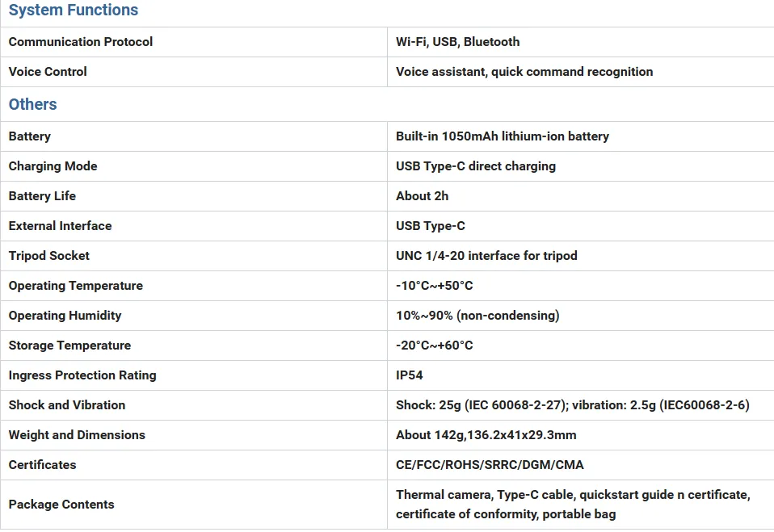Screen dimensions: 774x532
Task: Select the Package Contents row label
Action: [61, 505]
